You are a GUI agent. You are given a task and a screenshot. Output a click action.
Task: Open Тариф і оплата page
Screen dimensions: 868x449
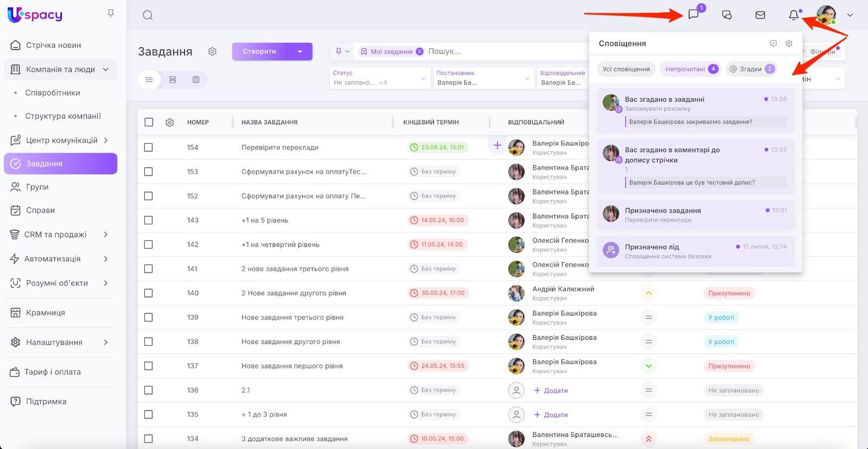[x=52, y=372]
